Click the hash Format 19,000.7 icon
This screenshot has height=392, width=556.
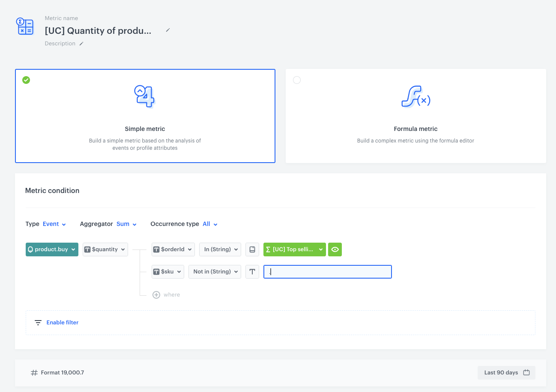coord(34,373)
